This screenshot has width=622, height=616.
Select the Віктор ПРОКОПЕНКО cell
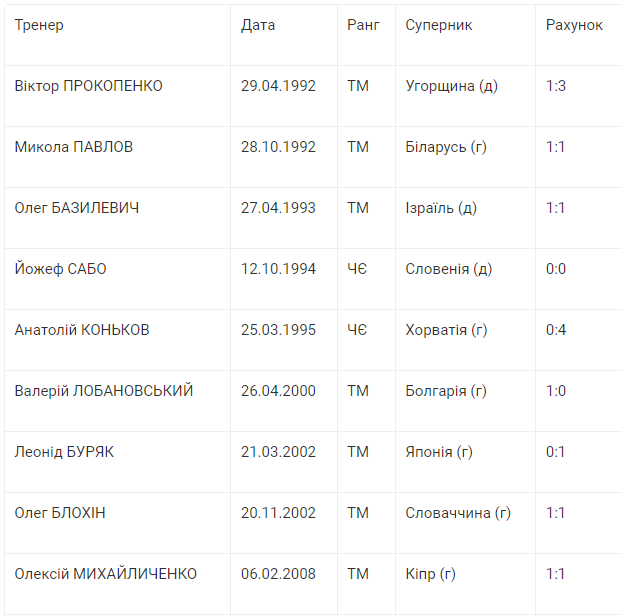click(89, 86)
